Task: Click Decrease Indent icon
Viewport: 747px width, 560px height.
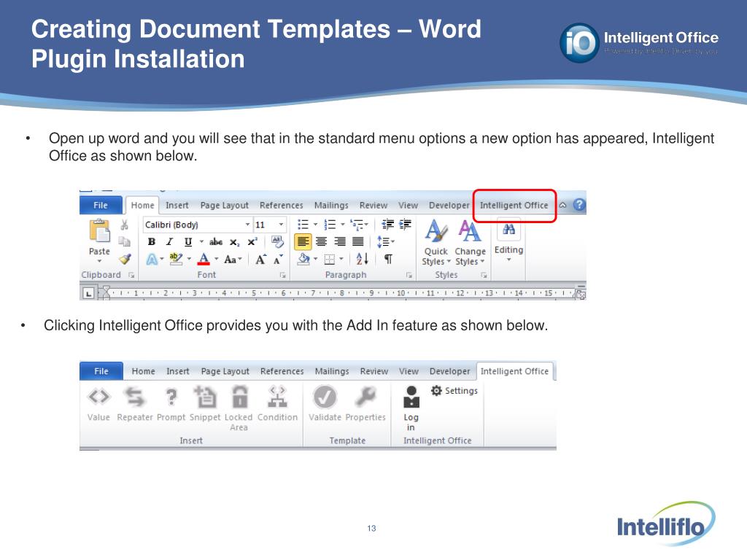Action: (388, 225)
